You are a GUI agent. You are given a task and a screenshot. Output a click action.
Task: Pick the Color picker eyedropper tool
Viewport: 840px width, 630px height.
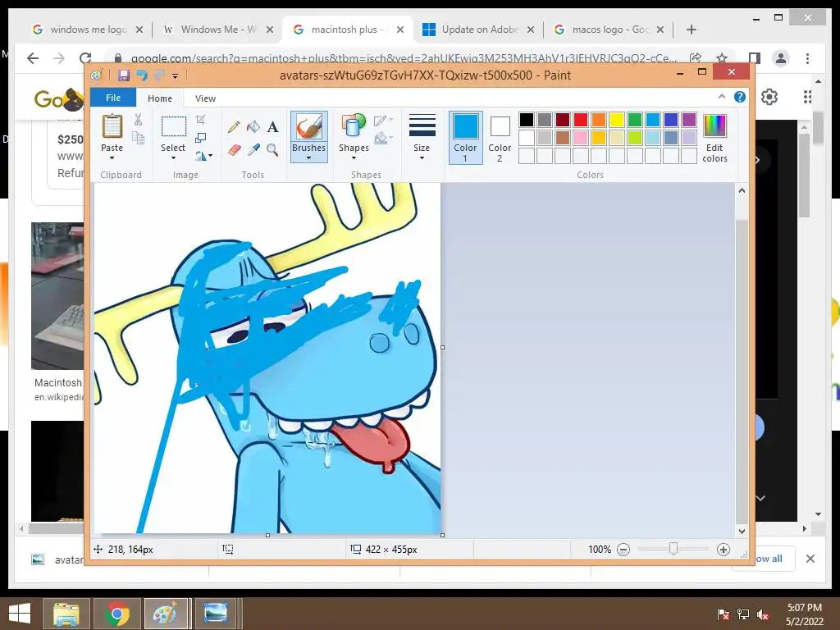point(253,150)
